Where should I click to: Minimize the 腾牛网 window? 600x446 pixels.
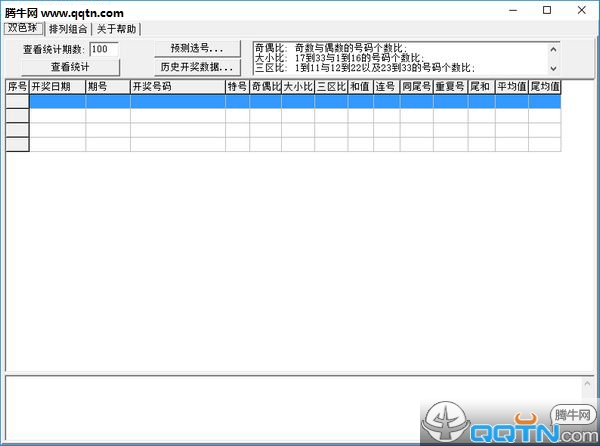pyautogui.click(x=513, y=10)
